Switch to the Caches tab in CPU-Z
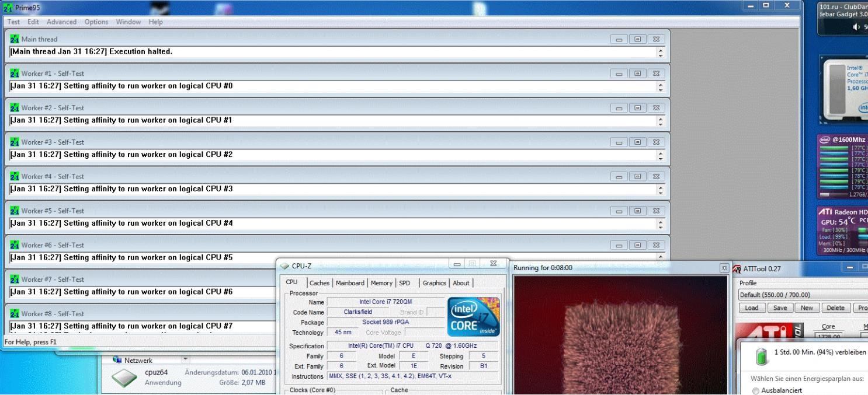The height and width of the screenshot is (395, 868). (x=320, y=284)
